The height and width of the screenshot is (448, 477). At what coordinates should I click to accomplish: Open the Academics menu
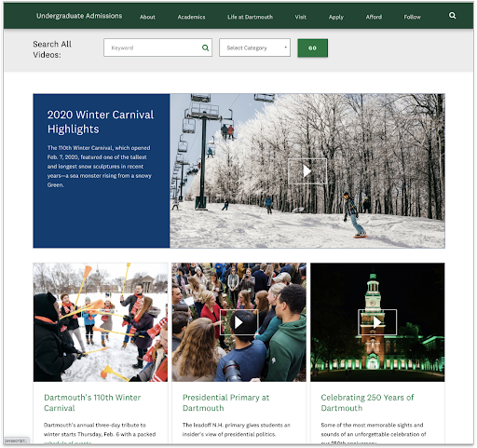coord(191,17)
